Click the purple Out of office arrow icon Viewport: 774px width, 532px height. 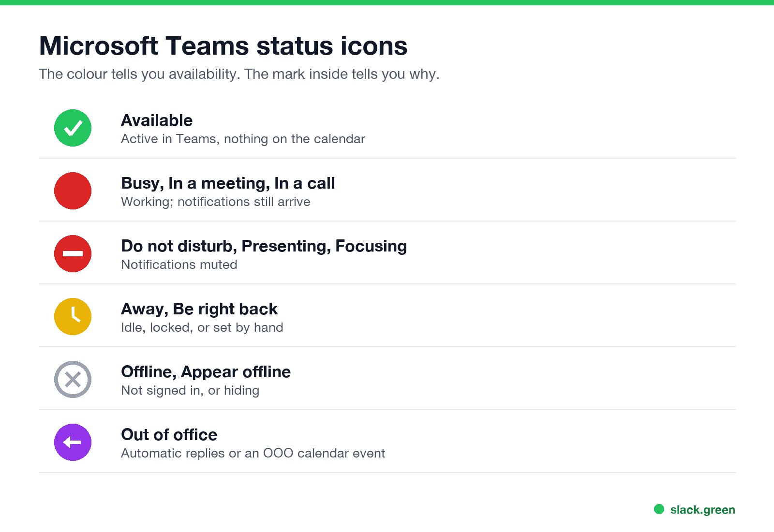pos(73,443)
